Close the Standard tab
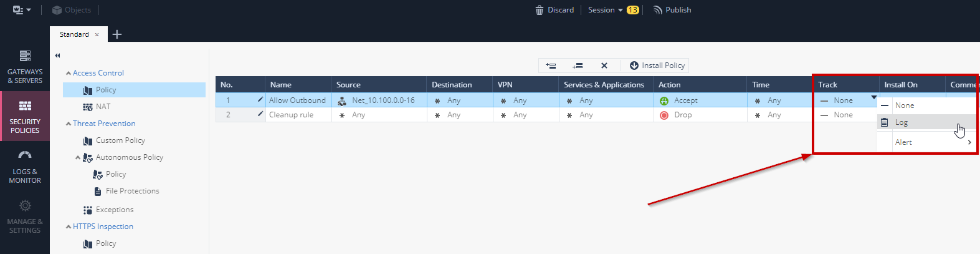Screen dimensions: 980x254 click(97, 35)
